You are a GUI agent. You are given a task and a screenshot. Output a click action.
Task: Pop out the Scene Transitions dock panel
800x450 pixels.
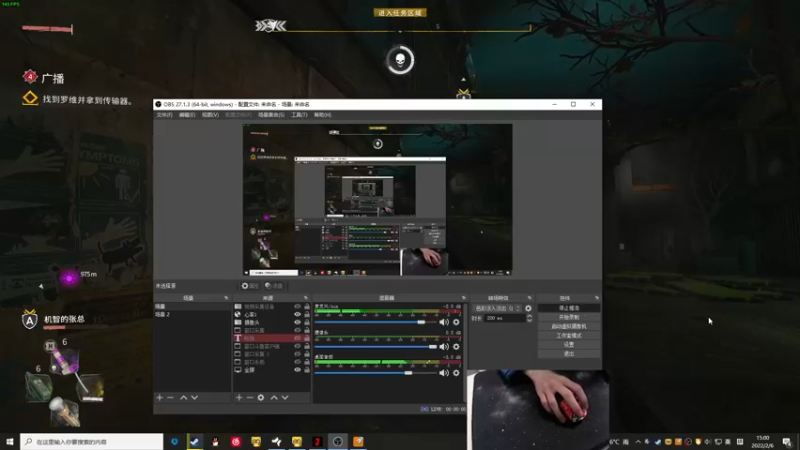coord(529,298)
